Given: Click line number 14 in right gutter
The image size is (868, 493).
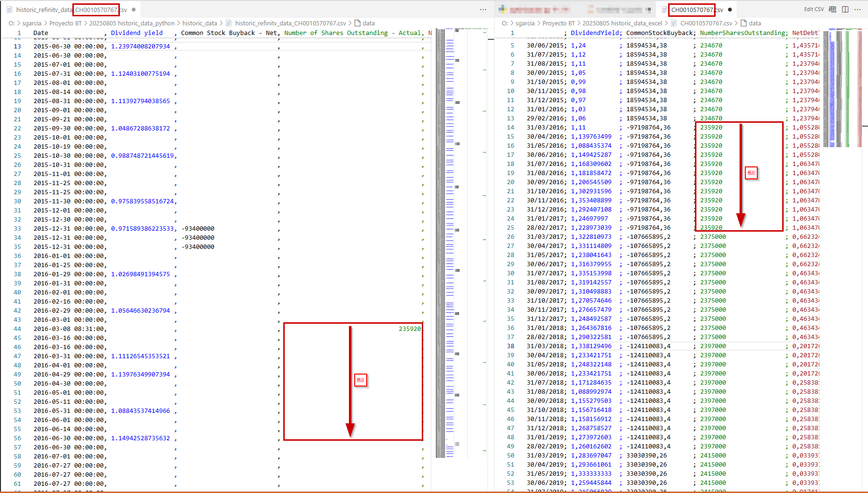Looking at the screenshot, I should (510, 128).
